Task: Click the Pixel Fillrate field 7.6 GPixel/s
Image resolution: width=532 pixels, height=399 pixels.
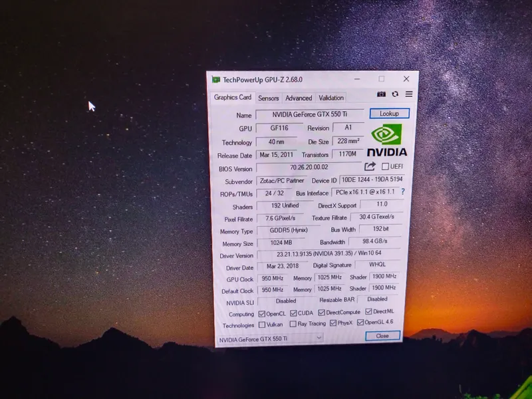Action: pyautogui.click(x=280, y=218)
